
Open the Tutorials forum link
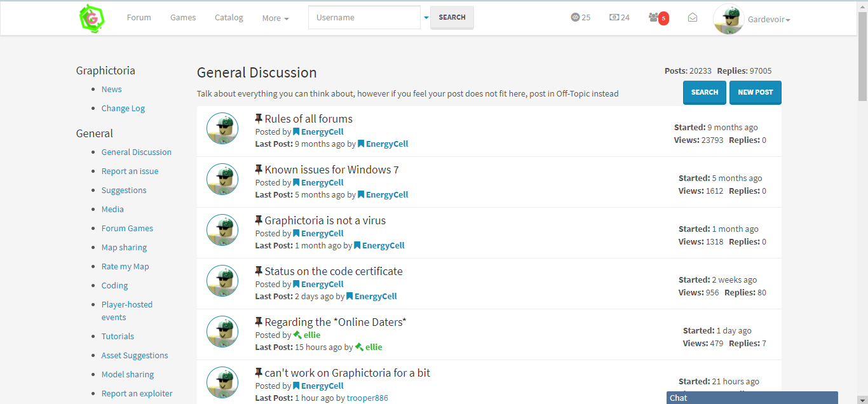(118, 337)
